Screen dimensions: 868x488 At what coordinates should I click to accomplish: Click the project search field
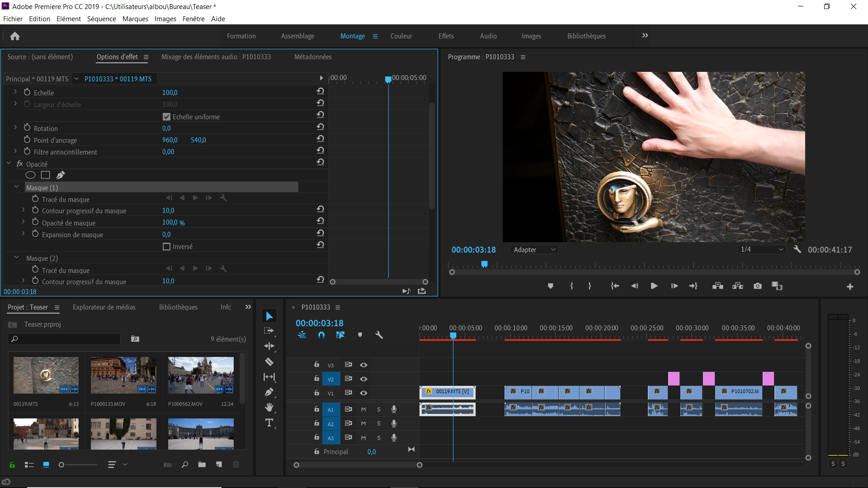(64, 339)
